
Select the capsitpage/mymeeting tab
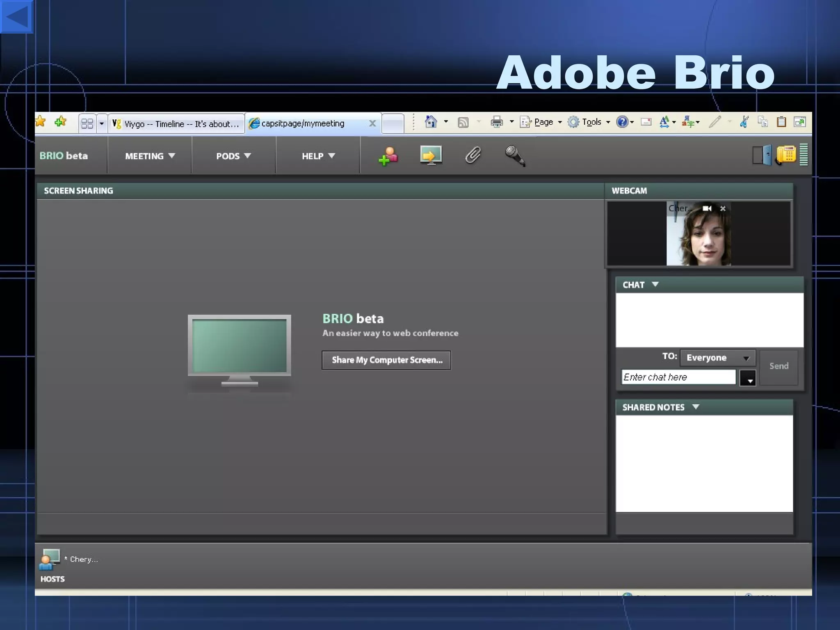[304, 123]
